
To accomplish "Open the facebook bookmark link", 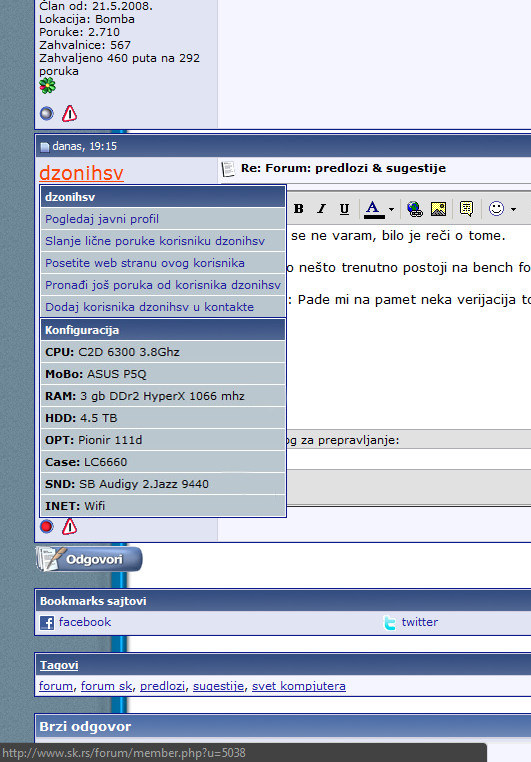I will coord(85,622).
